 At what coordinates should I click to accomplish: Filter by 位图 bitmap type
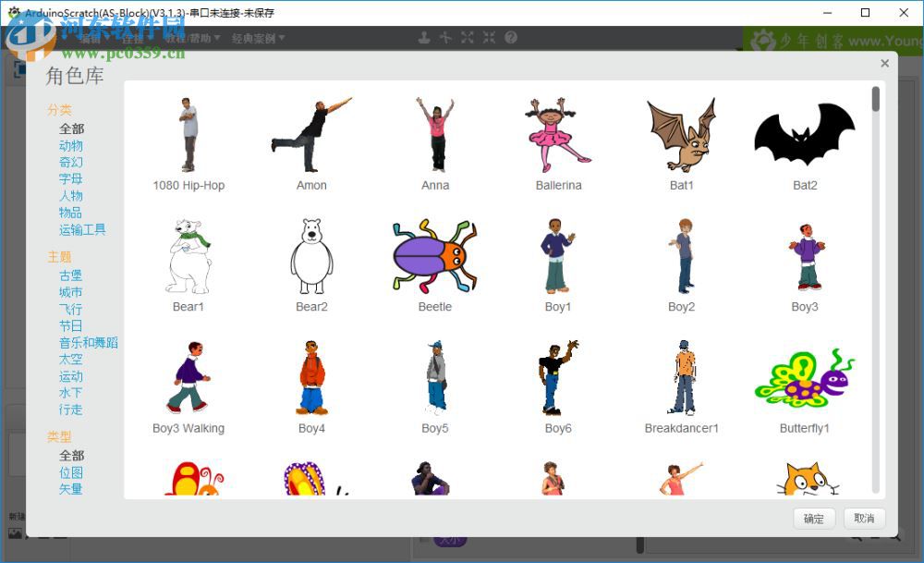click(x=71, y=472)
